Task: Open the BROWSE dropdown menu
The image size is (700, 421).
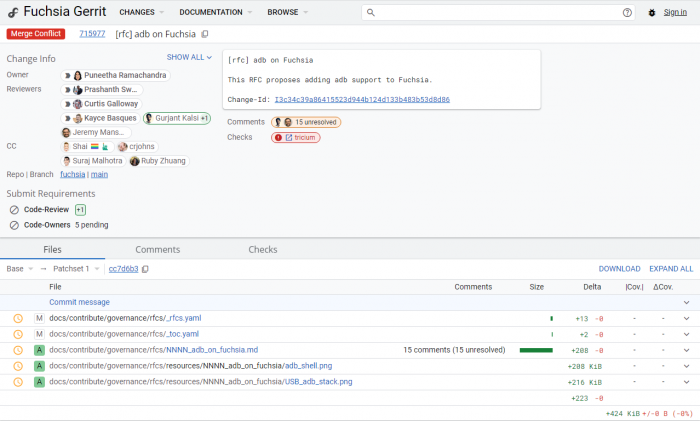Action: (x=287, y=12)
